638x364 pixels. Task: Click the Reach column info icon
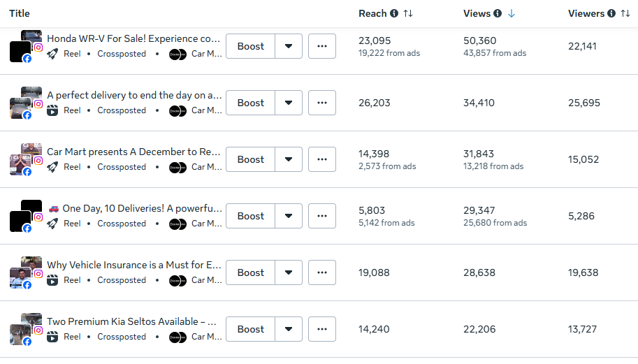point(394,13)
